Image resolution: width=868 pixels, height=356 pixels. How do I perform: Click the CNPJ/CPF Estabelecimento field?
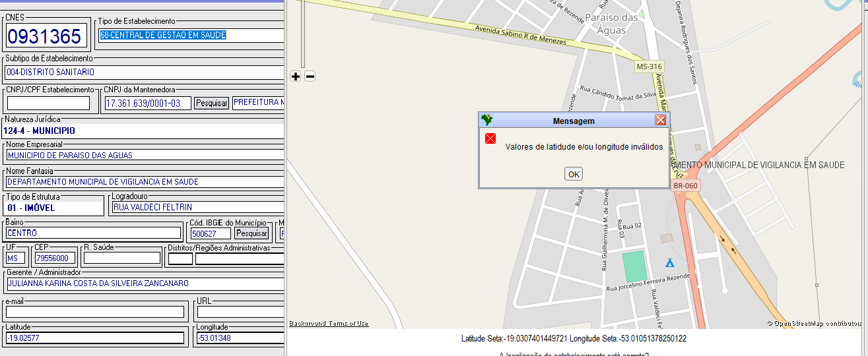(48, 103)
